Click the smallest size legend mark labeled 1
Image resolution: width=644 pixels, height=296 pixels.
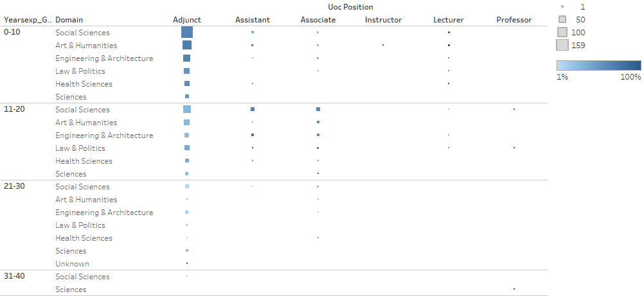(x=562, y=6)
